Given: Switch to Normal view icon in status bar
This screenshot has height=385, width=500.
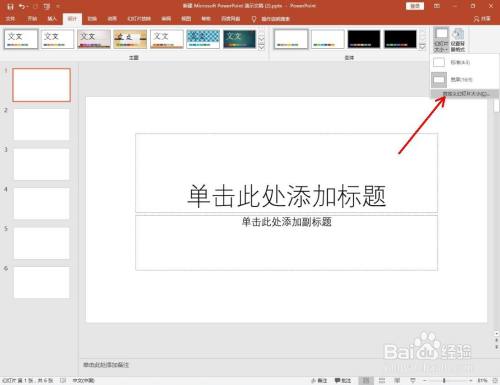Looking at the screenshot, I should tap(366, 380).
